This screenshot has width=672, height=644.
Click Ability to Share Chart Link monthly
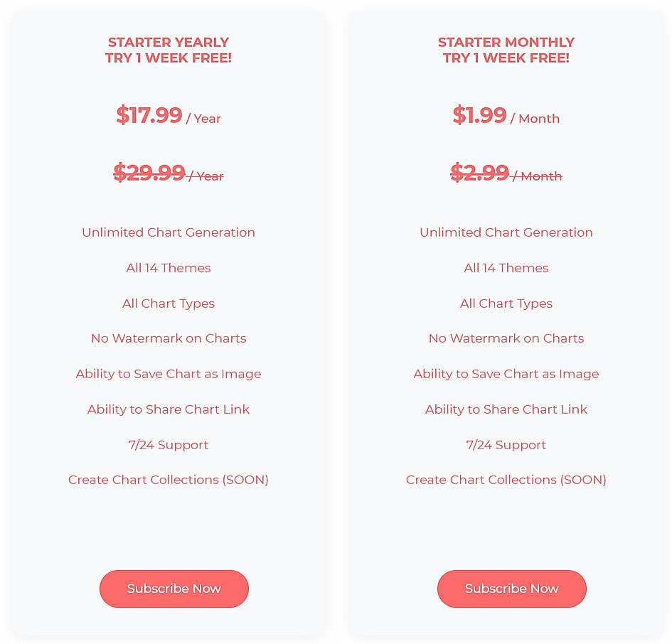506,409
